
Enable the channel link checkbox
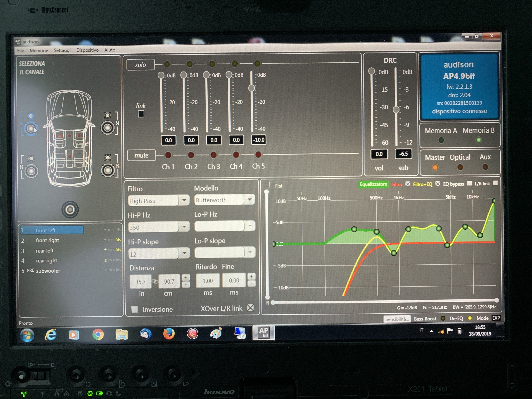click(x=141, y=114)
